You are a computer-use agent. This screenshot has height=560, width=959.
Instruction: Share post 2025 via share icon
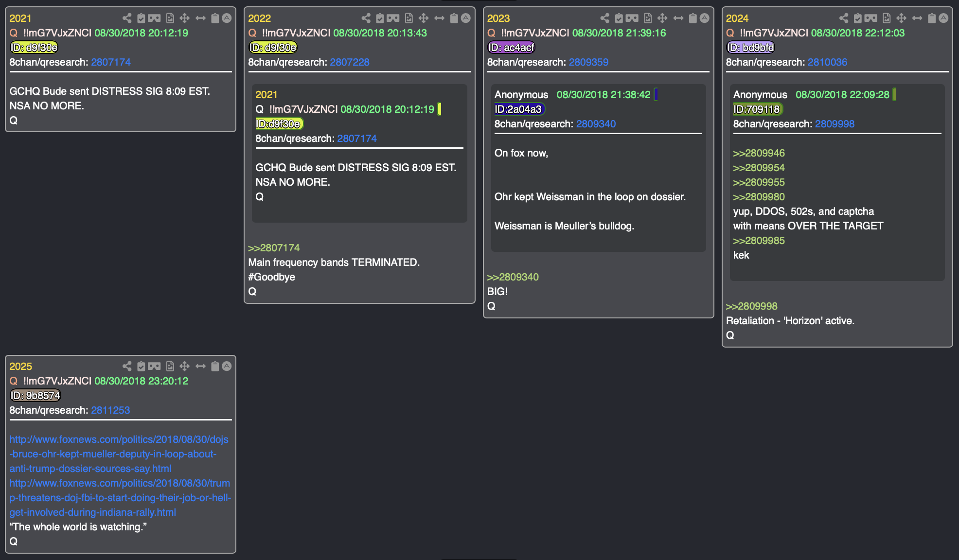(x=127, y=366)
